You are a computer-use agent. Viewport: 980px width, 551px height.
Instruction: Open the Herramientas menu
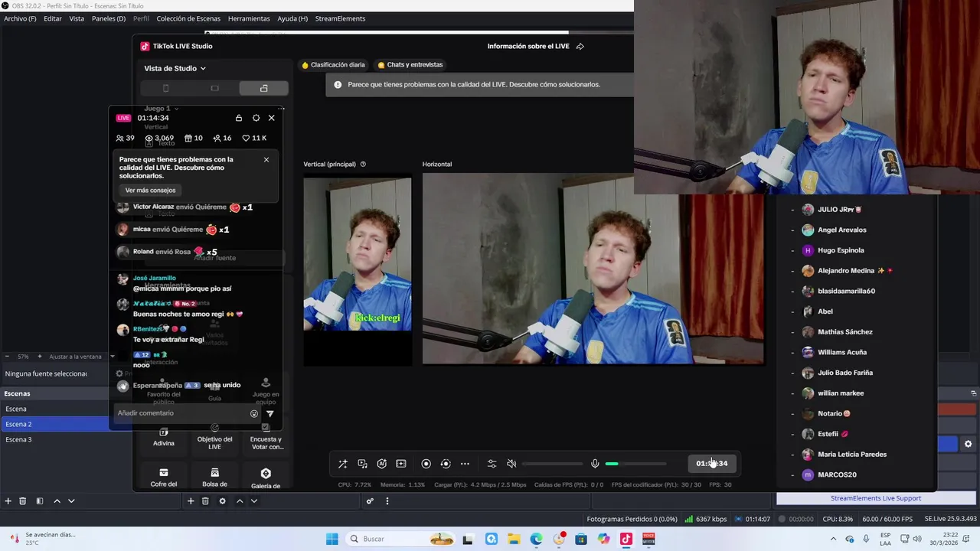pyautogui.click(x=249, y=18)
